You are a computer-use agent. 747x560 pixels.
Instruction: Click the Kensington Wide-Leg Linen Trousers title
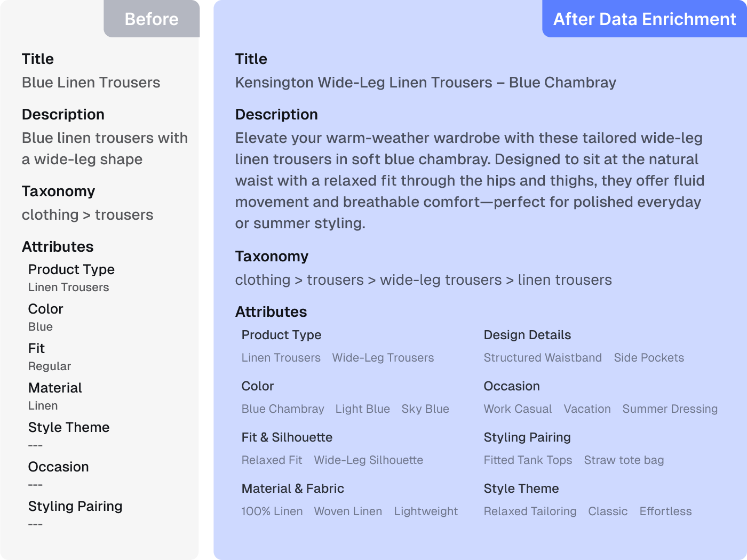pos(425,83)
